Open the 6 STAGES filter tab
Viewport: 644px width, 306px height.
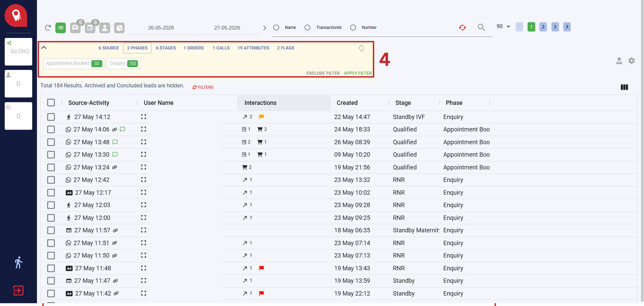pos(166,48)
